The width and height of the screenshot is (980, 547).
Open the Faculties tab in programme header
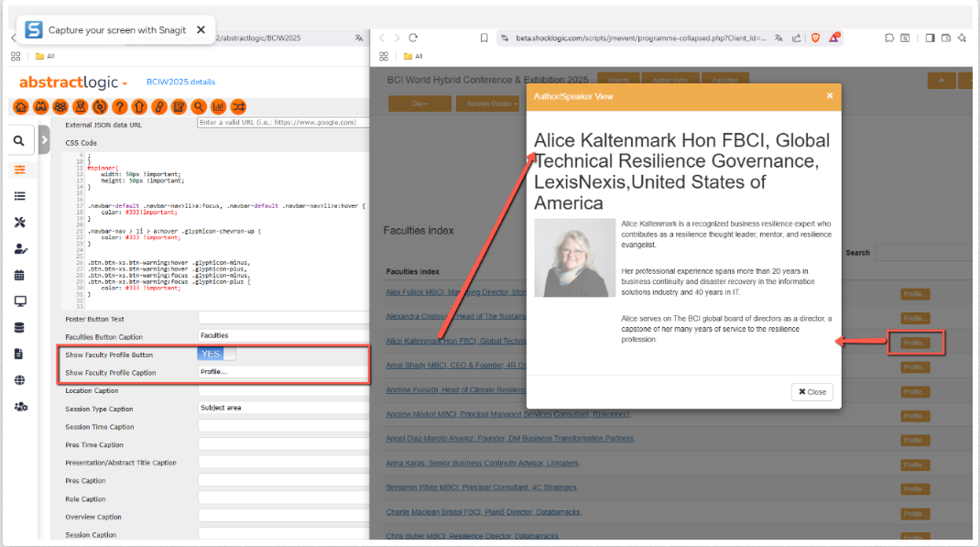pyautogui.click(x=725, y=80)
